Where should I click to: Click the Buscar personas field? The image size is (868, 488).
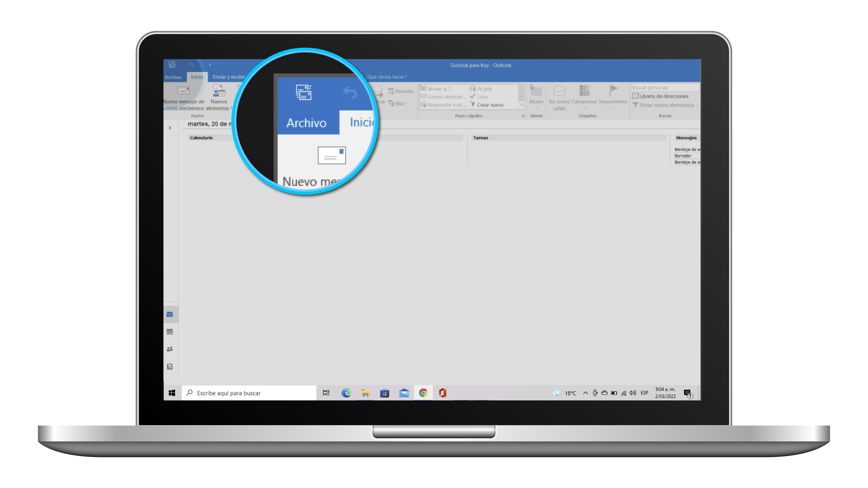pos(665,88)
